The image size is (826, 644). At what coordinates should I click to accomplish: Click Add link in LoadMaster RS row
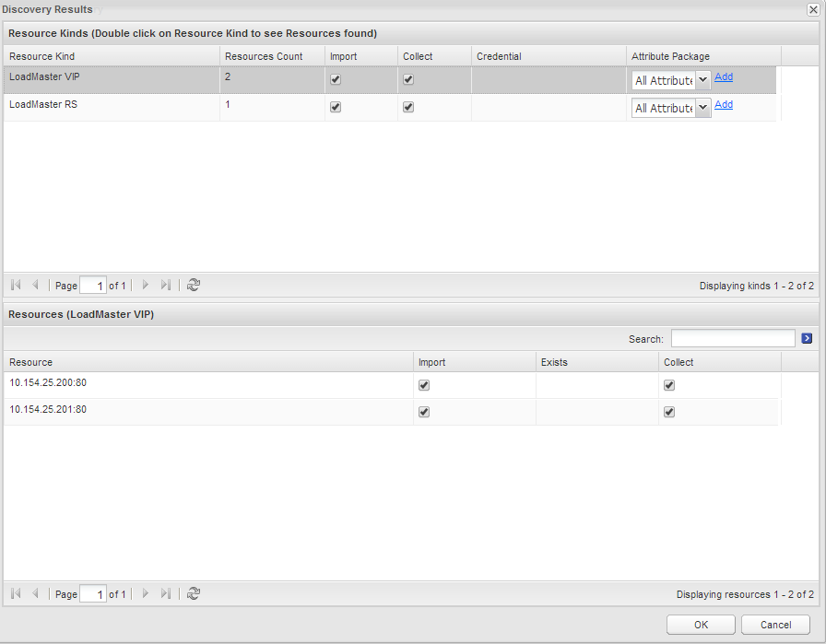724,104
